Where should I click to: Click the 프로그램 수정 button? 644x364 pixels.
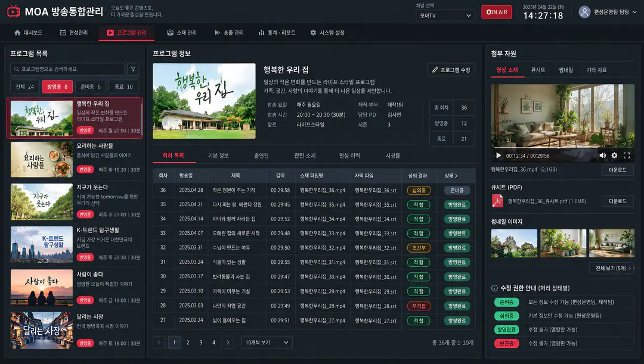coord(451,70)
